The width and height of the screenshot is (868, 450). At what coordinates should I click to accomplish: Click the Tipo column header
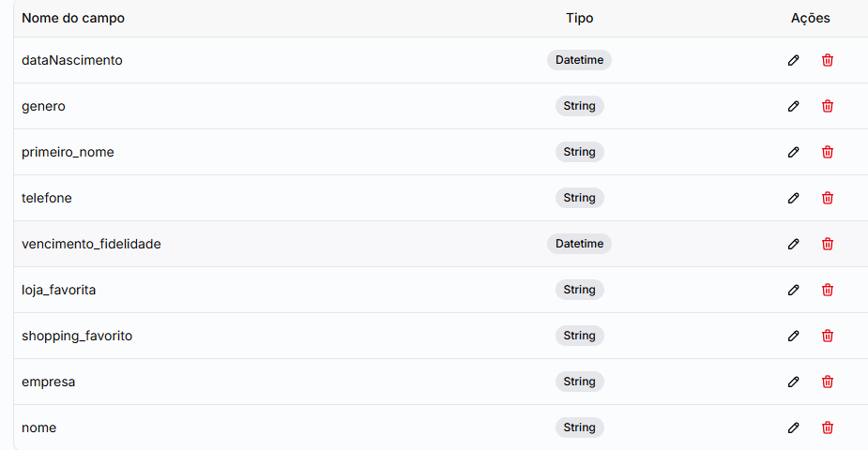[580, 18]
